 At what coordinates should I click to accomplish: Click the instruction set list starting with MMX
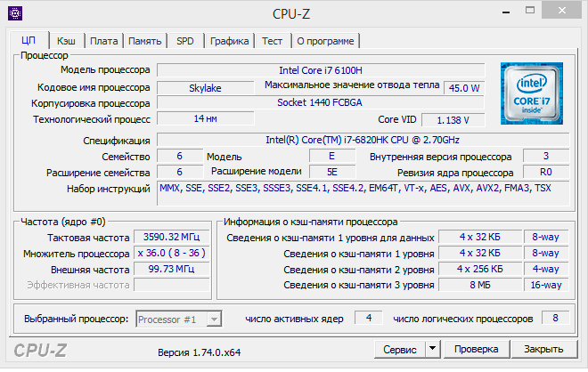(x=363, y=193)
